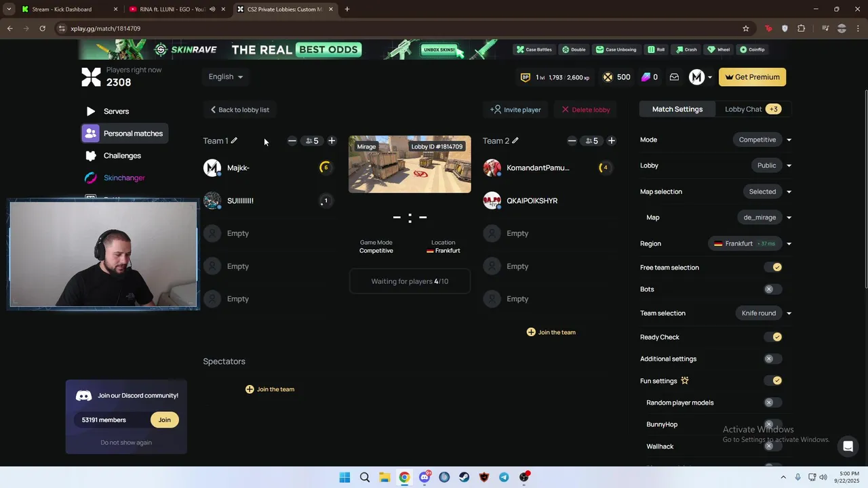Viewport: 868px width, 488px height.
Task: Click the Delete lobby button
Action: pyautogui.click(x=585, y=110)
